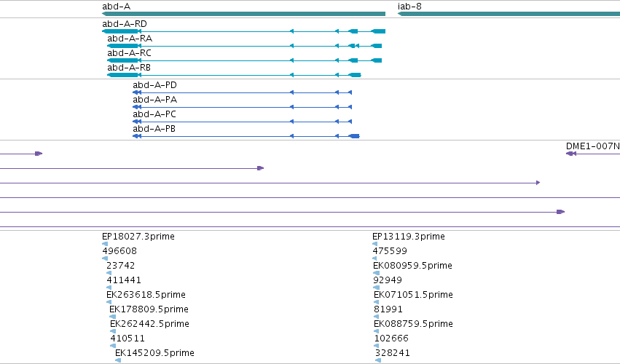Image resolution: width=620 pixels, height=364 pixels.
Task: Select EP13119.3prime insertion label
Action: click(x=409, y=237)
